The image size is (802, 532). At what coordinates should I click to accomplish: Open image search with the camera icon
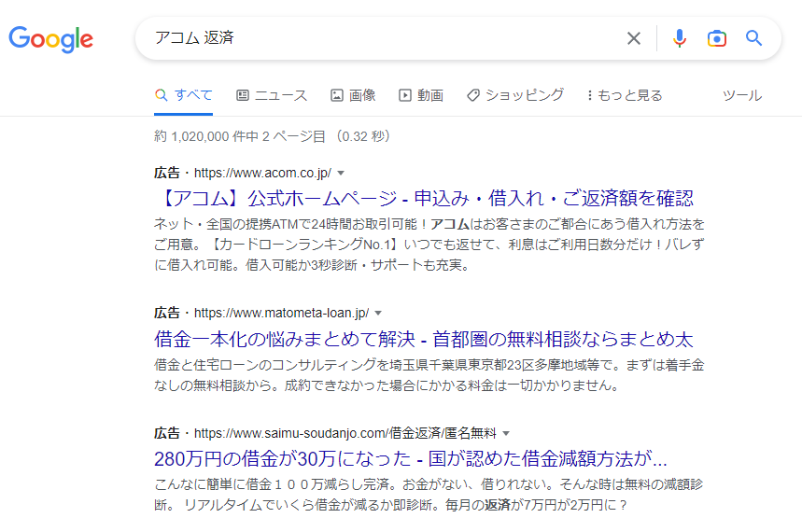[x=717, y=38]
